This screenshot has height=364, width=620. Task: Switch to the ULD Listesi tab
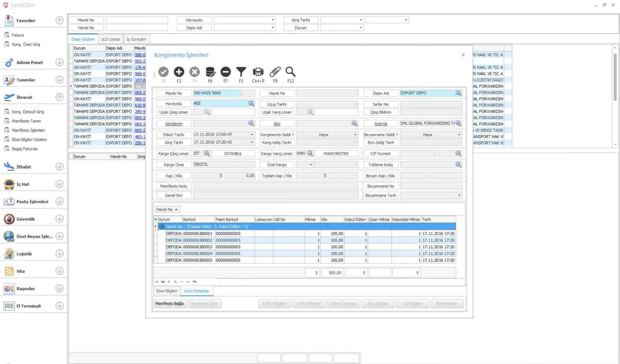click(110, 39)
